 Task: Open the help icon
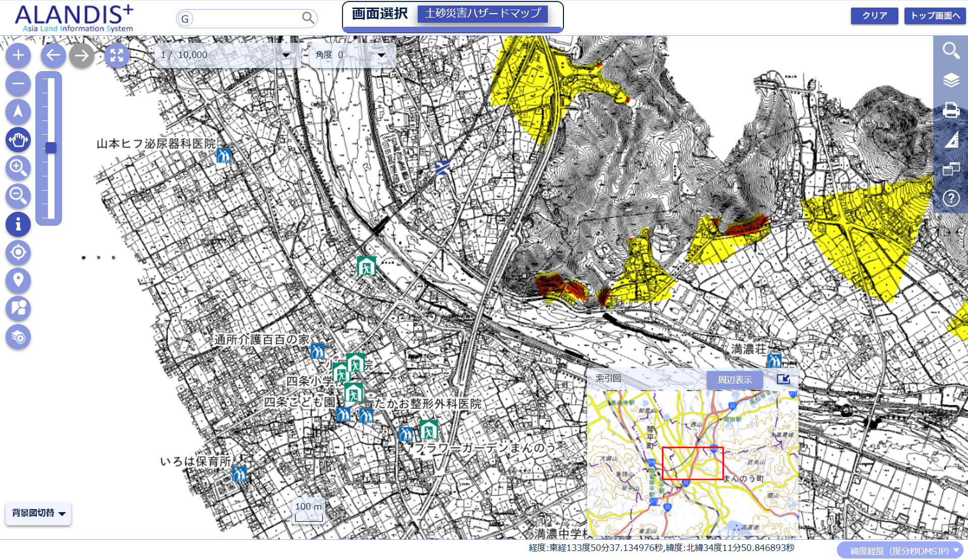click(951, 198)
